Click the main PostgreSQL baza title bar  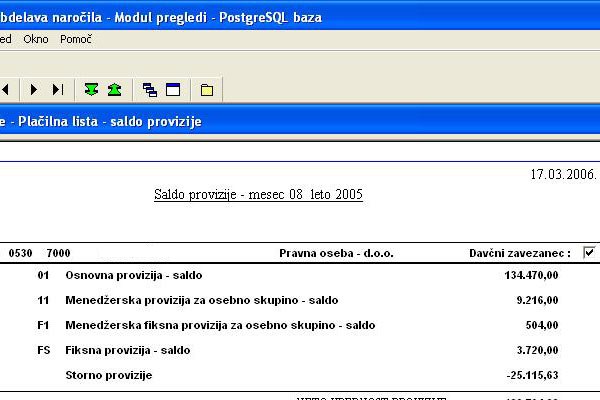[x=300, y=17]
